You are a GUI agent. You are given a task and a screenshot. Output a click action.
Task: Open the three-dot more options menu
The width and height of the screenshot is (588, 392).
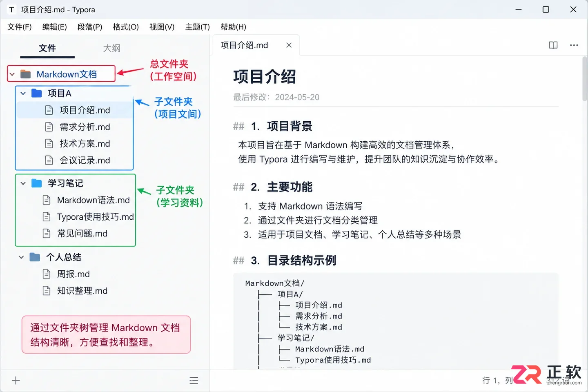pyautogui.click(x=574, y=45)
